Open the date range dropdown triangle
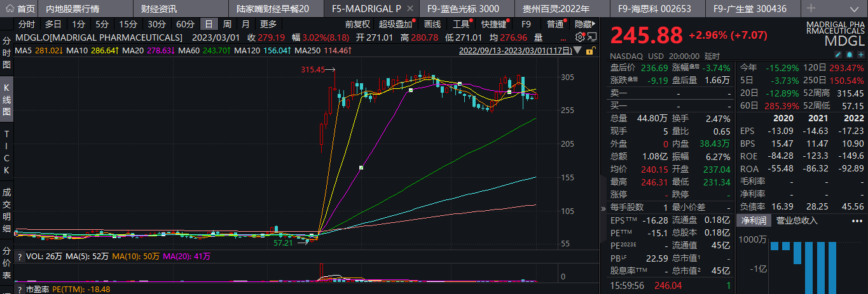868x294 pixels. [x=577, y=50]
